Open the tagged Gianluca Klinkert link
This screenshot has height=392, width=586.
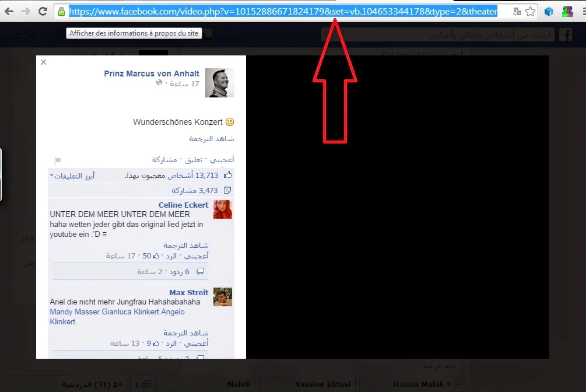pos(131,312)
